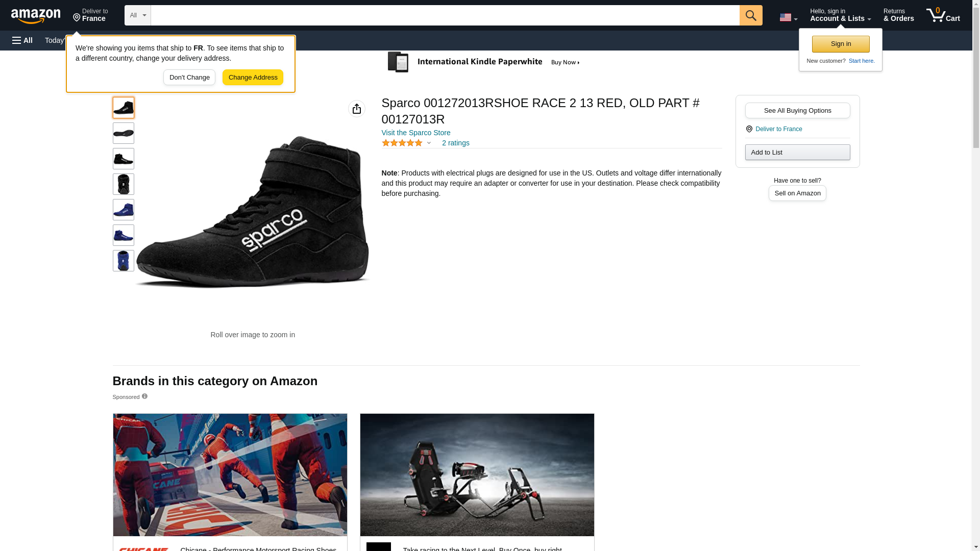Select the blue shoe side-view thumbnail
980x551 pixels.
(x=123, y=210)
